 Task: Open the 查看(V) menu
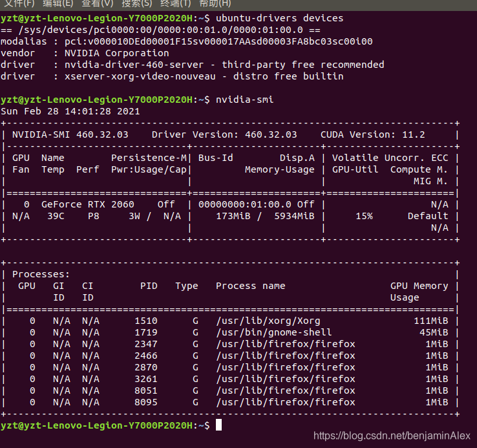coord(98,3)
